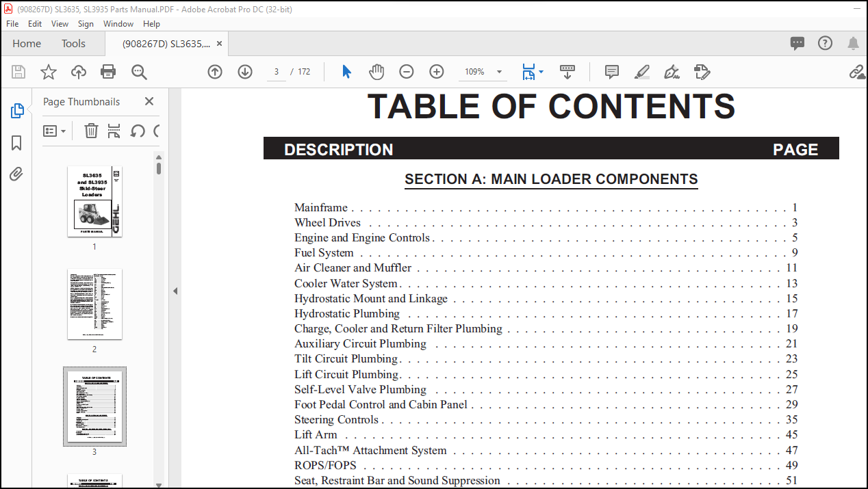This screenshot has width=868, height=489.
Task: Click 'Cooler Water System' entry
Action: [346, 283]
